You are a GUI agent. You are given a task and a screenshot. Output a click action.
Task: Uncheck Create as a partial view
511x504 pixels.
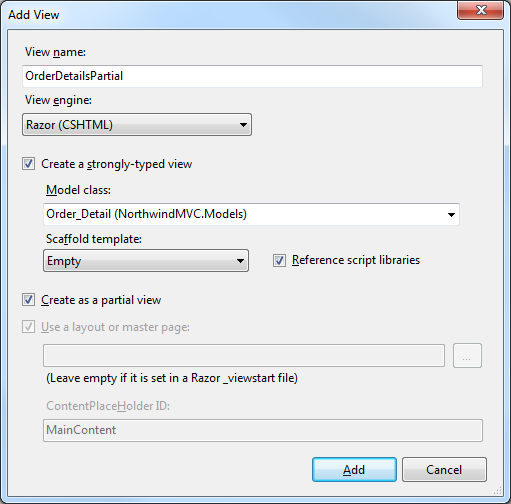[x=28, y=300]
